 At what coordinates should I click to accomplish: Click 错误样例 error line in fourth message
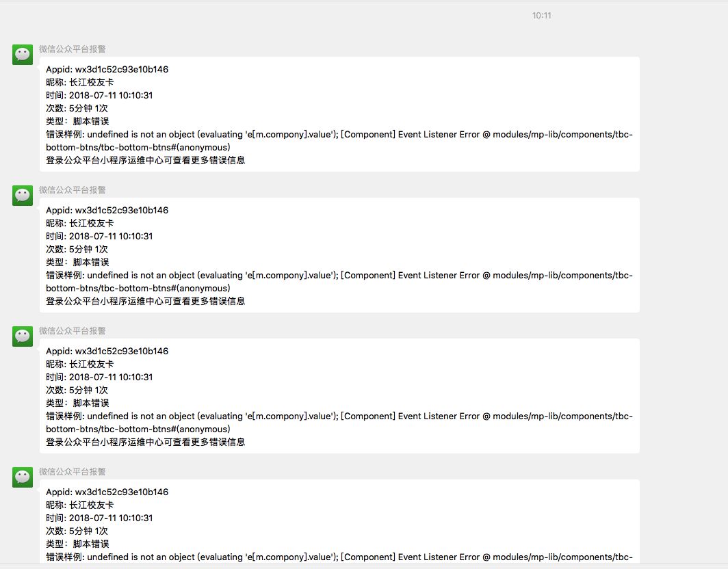point(339,557)
